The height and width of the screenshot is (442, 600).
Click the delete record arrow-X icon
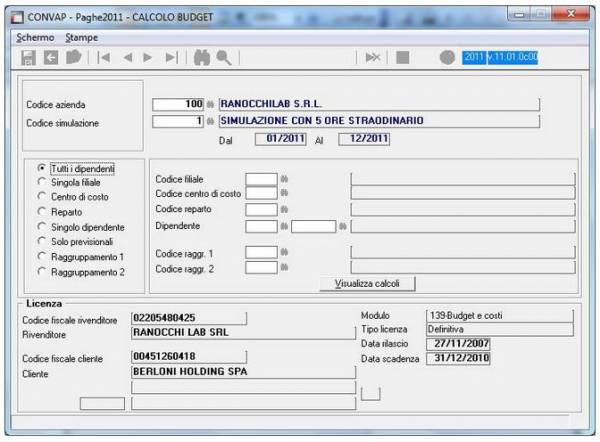click(x=373, y=57)
